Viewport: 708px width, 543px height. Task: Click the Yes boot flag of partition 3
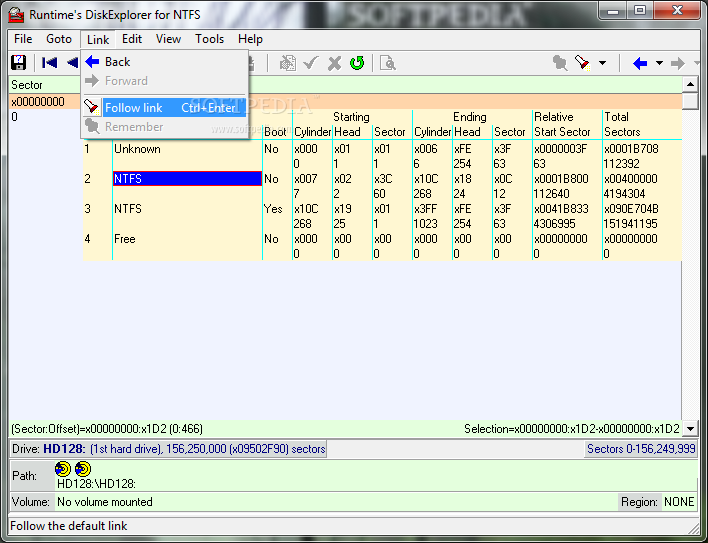(x=273, y=209)
